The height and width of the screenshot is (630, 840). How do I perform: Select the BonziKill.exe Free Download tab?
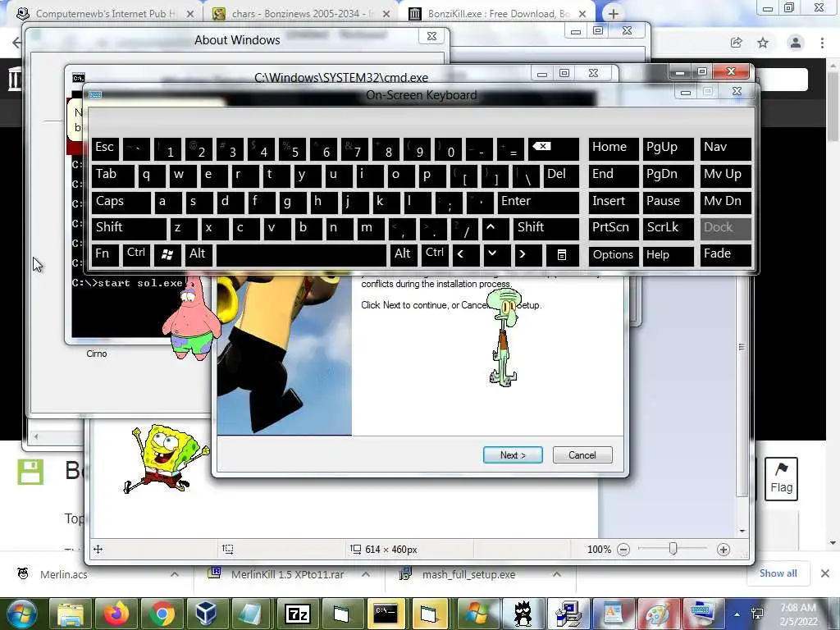click(x=497, y=13)
